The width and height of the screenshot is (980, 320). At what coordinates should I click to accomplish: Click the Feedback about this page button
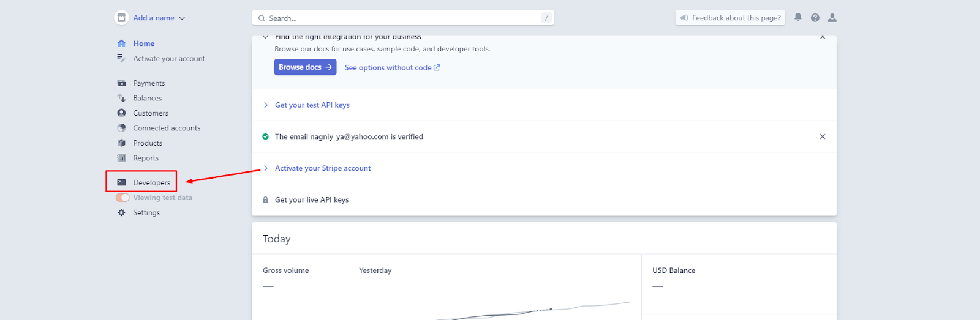pyautogui.click(x=730, y=18)
